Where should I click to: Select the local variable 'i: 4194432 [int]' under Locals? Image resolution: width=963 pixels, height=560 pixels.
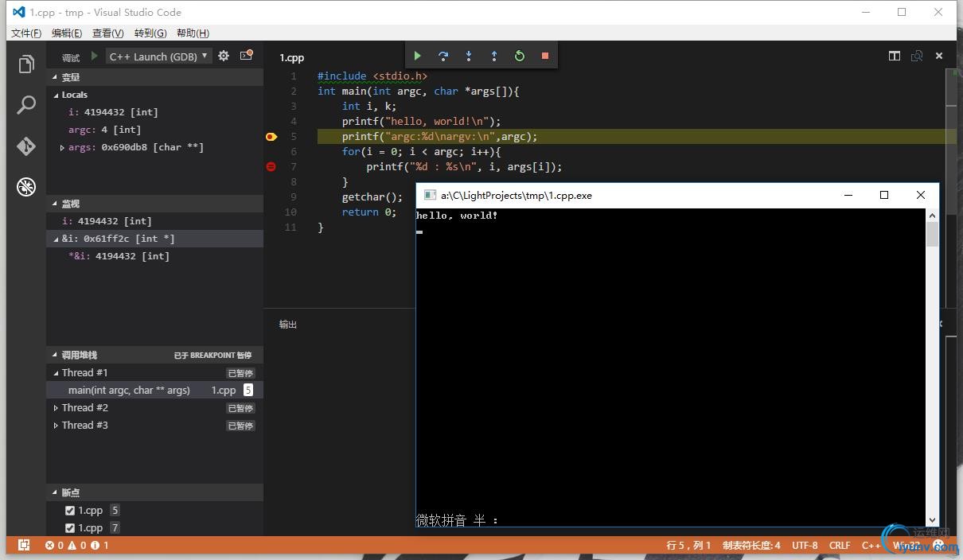[x=154, y=112]
